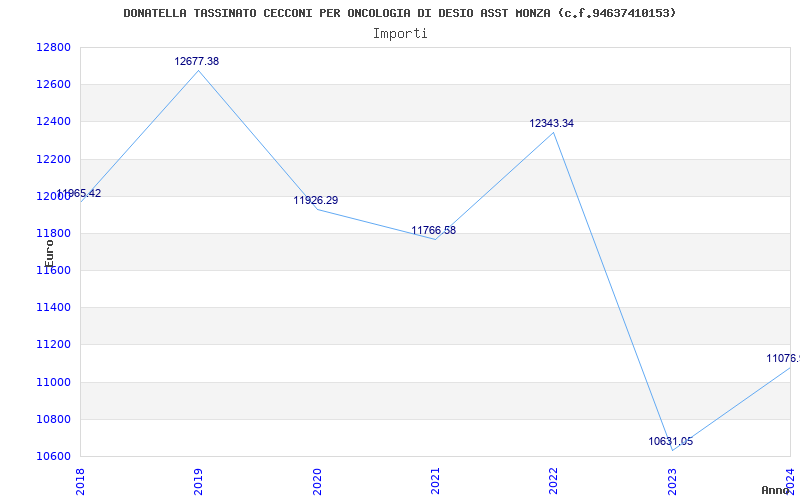Select the 11926.29 data label
This screenshot has width=800, height=500.
pos(316,201)
